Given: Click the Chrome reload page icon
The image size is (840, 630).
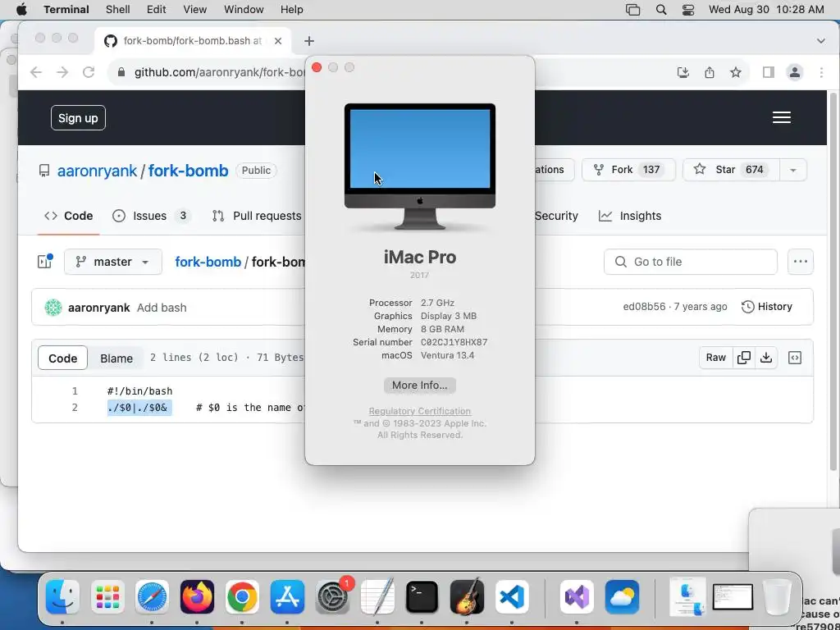Looking at the screenshot, I should coord(89,72).
